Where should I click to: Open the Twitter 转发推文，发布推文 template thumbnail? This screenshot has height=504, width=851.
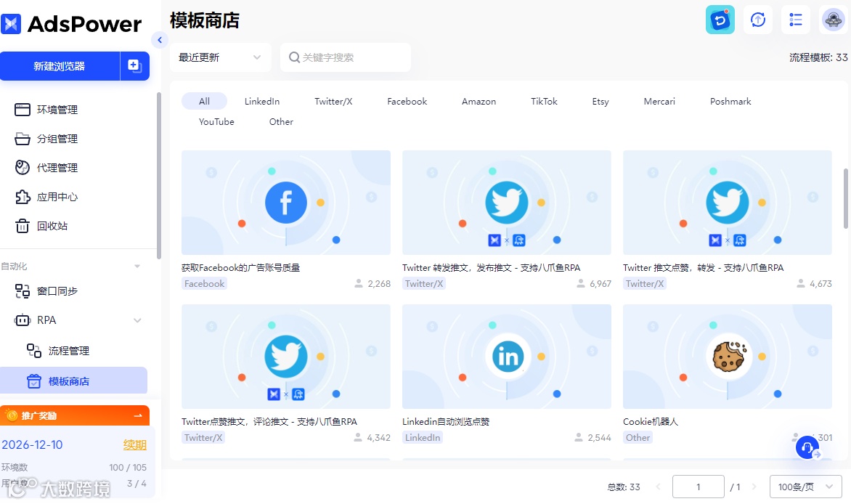coord(506,203)
